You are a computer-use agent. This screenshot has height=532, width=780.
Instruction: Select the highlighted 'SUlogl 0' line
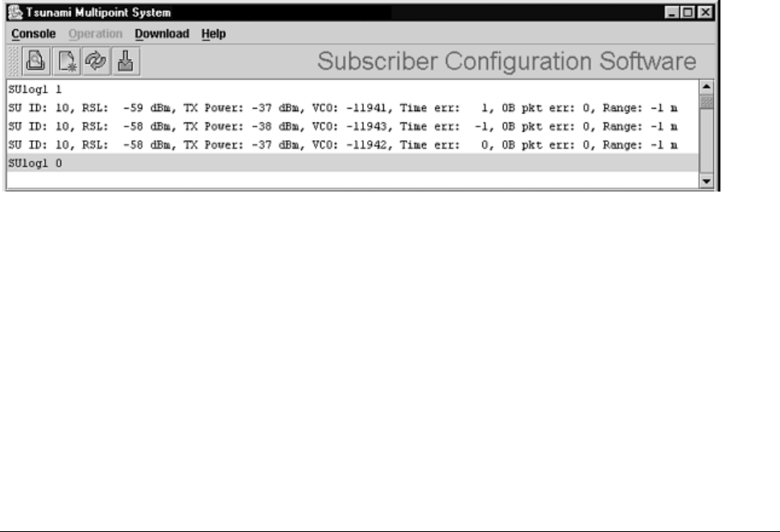[x=353, y=163]
